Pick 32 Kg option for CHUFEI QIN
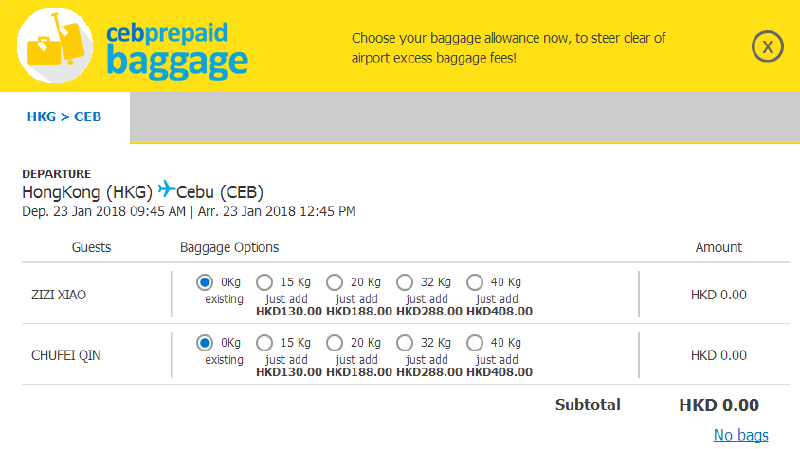 point(404,343)
